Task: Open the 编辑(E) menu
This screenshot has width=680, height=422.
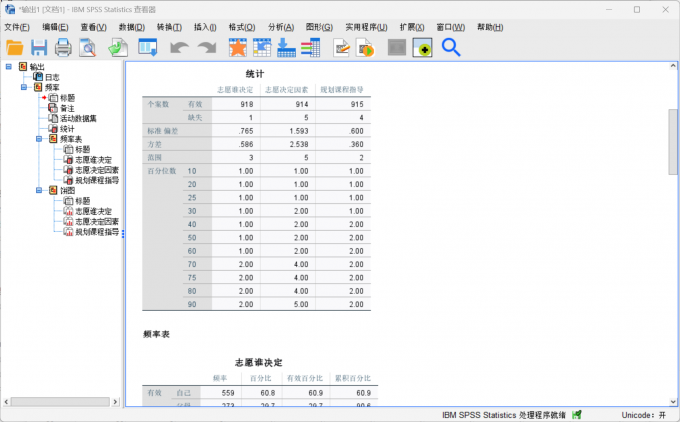Action: tap(55, 27)
